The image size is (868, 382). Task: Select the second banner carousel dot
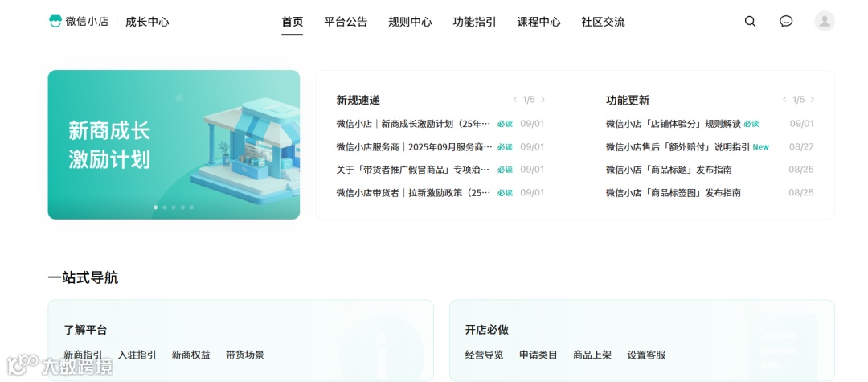[165, 207]
